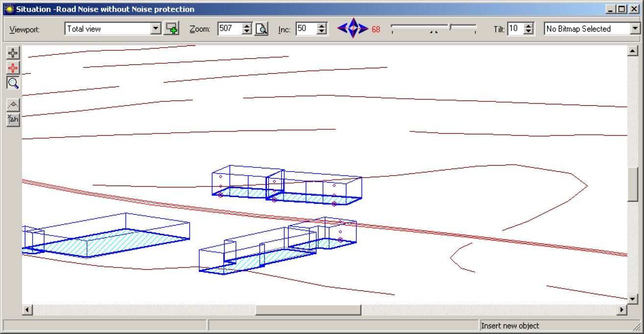Click the Inc value field showing 50
The image size is (644, 334).
[x=306, y=29]
